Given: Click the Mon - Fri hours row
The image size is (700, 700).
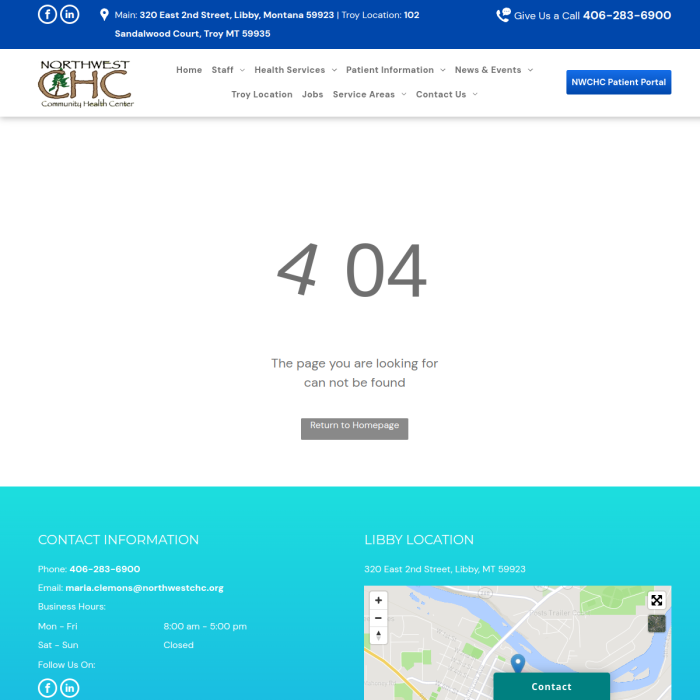Looking at the screenshot, I should click(x=142, y=626).
